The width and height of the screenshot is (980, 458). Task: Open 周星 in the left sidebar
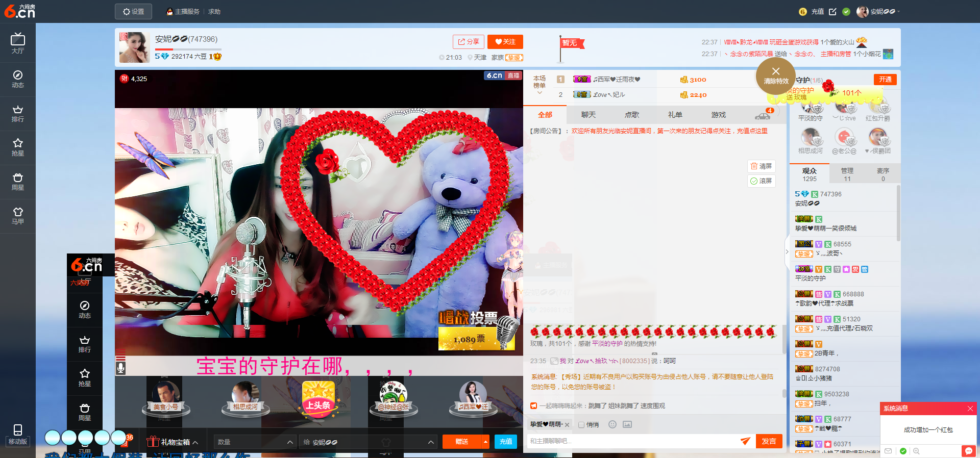pos(18,182)
